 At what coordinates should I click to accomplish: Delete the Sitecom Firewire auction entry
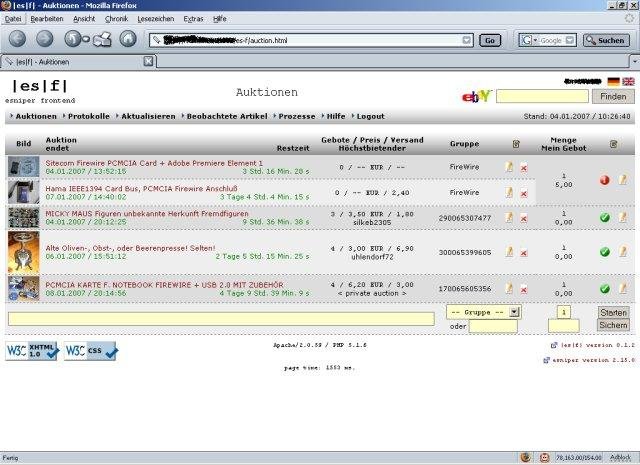(x=524, y=168)
